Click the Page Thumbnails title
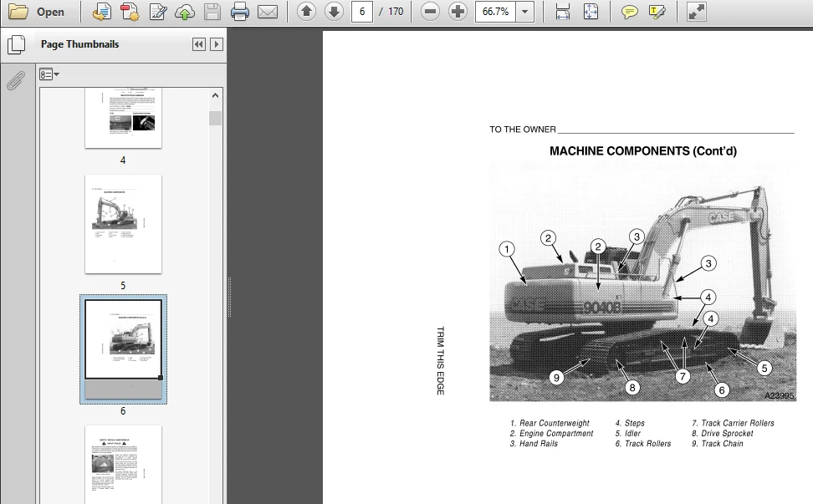 tap(79, 44)
